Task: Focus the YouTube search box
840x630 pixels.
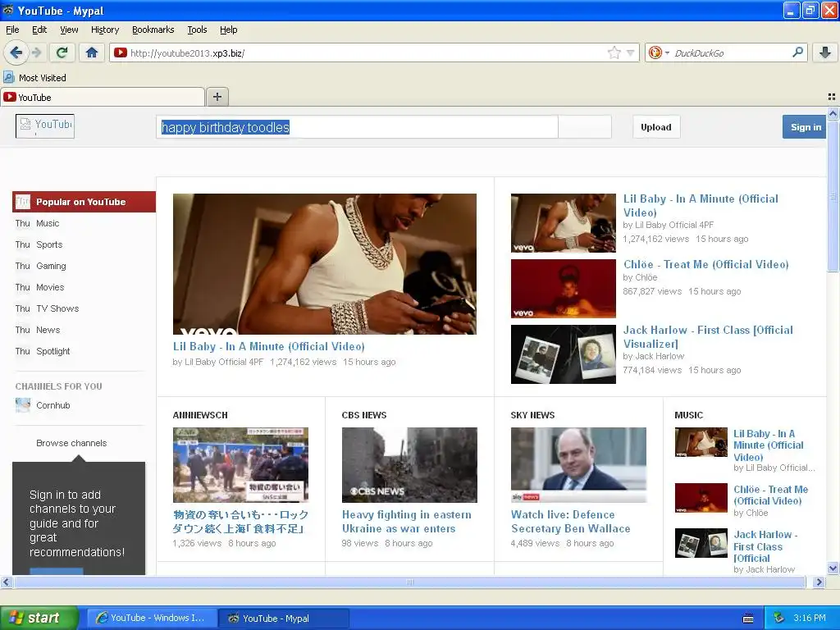Action: [358, 127]
